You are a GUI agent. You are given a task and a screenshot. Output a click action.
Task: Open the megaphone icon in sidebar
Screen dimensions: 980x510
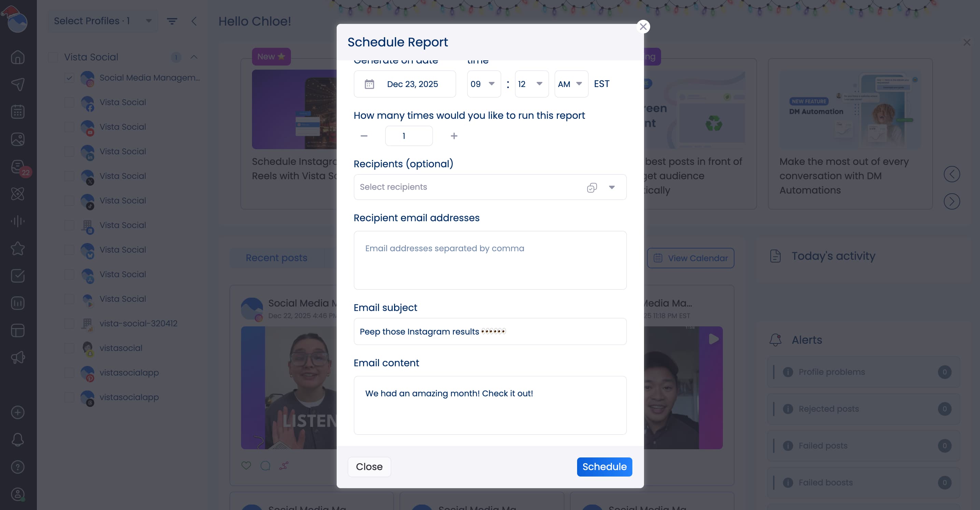(17, 357)
